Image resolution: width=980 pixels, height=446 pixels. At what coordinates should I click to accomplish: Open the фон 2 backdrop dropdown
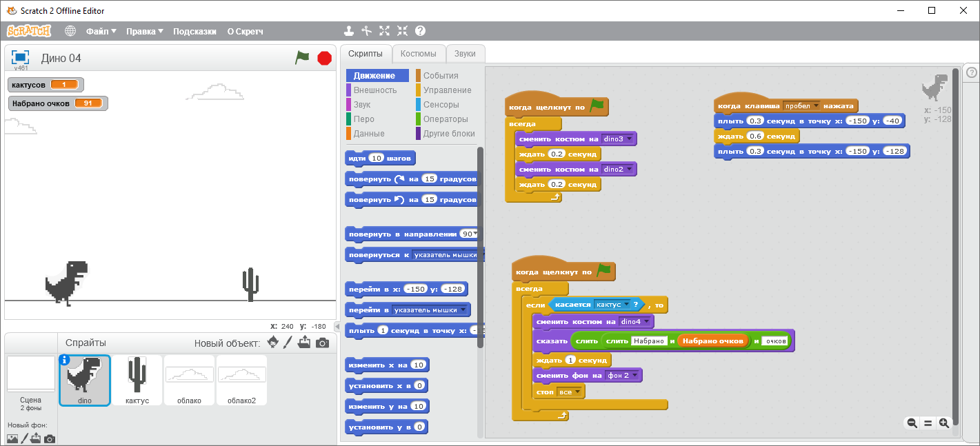pyautogui.click(x=623, y=376)
